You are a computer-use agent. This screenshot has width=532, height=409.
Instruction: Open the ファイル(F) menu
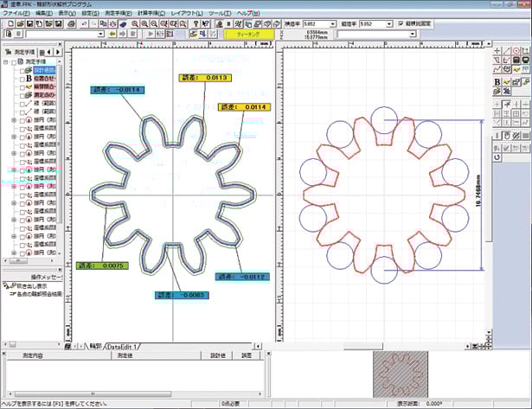(x=17, y=14)
